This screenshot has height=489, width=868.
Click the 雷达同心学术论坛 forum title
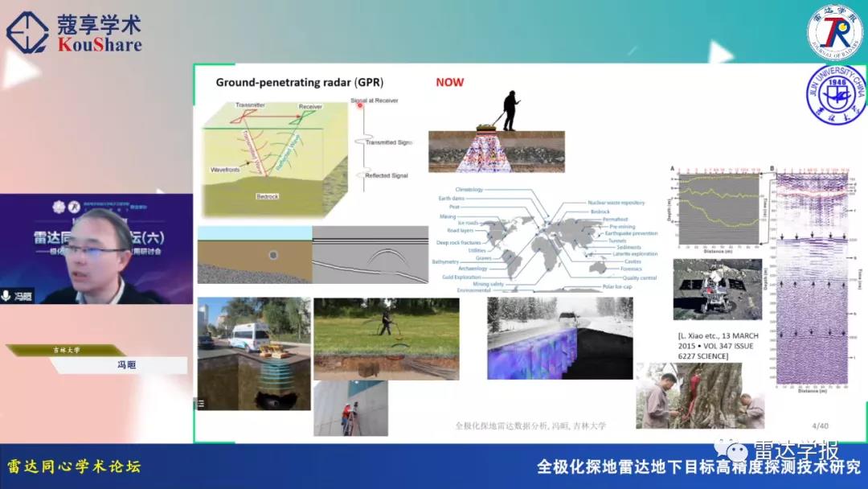pyautogui.click(x=74, y=466)
